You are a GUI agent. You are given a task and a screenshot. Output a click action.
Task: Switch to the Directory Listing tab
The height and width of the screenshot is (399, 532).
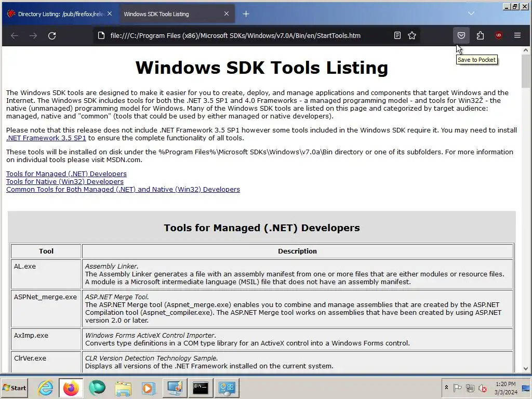(60, 14)
